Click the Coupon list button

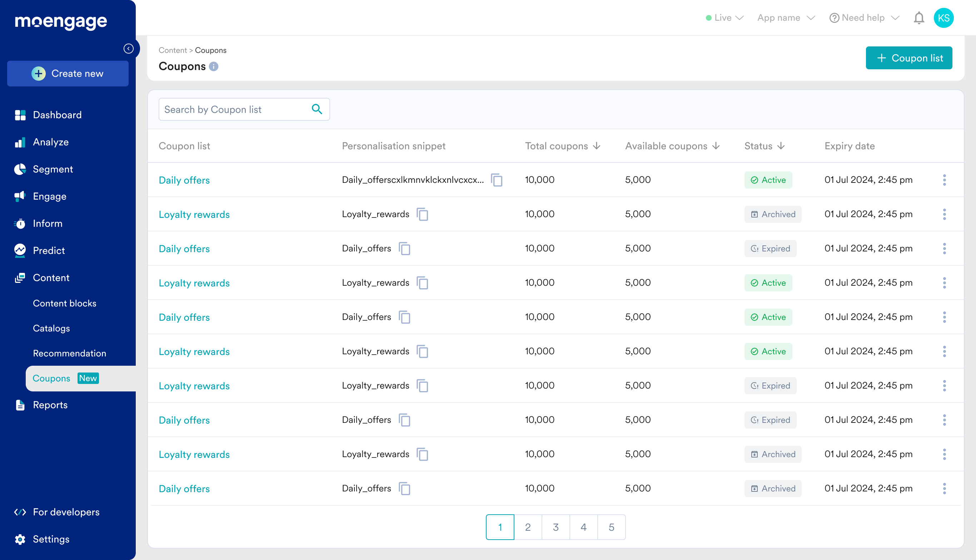click(909, 58)
